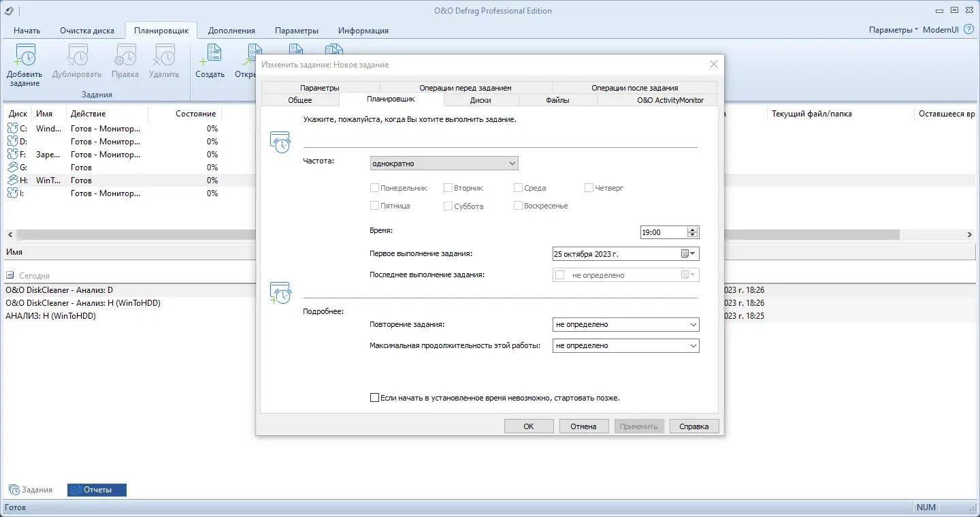Click the help question mark icon
The height and width of the screenshot is (517, 980).
969,30
